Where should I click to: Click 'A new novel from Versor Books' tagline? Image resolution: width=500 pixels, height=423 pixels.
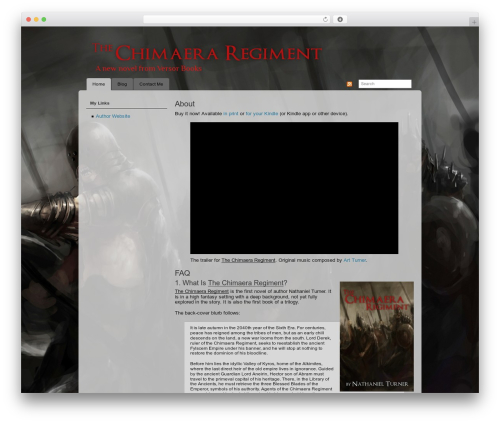(x=149, y=68)
